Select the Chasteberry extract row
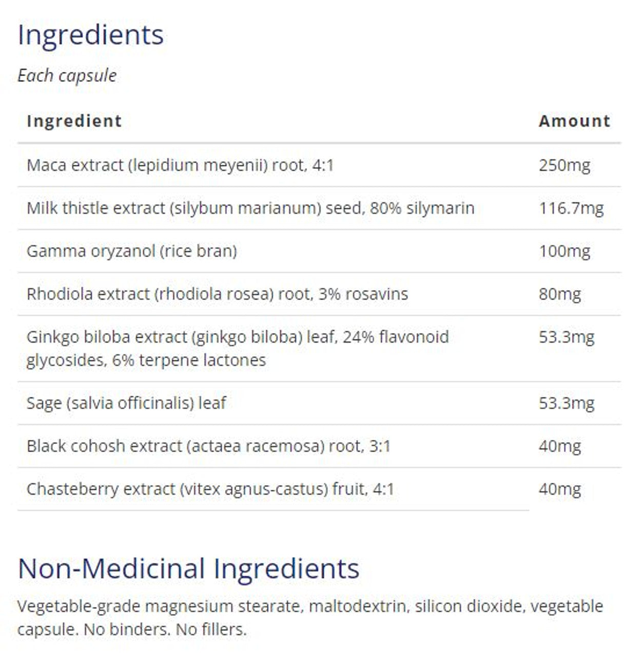This screenshot has width=644, height=657. coord(210,489)
